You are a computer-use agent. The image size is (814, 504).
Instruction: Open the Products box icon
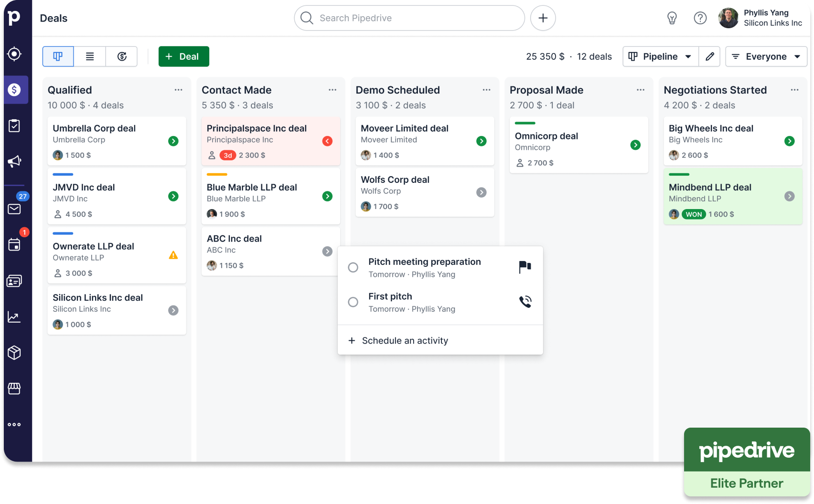(14, 353)
